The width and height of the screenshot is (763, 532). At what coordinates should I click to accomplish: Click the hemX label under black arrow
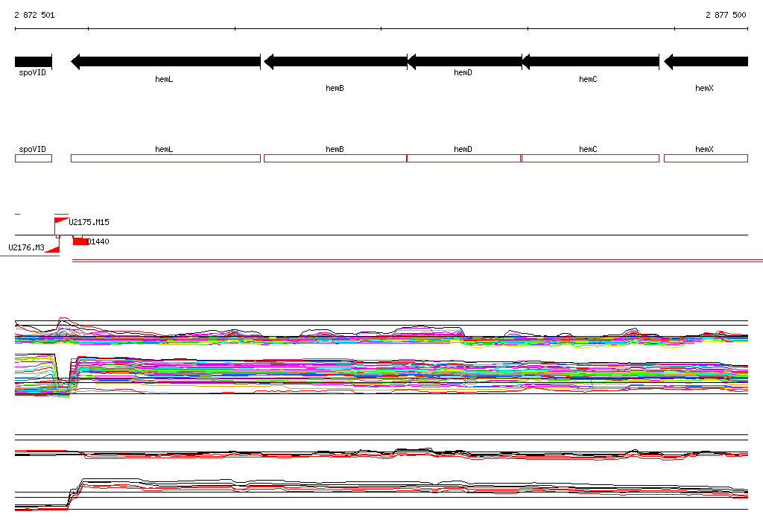pos(704,88)
